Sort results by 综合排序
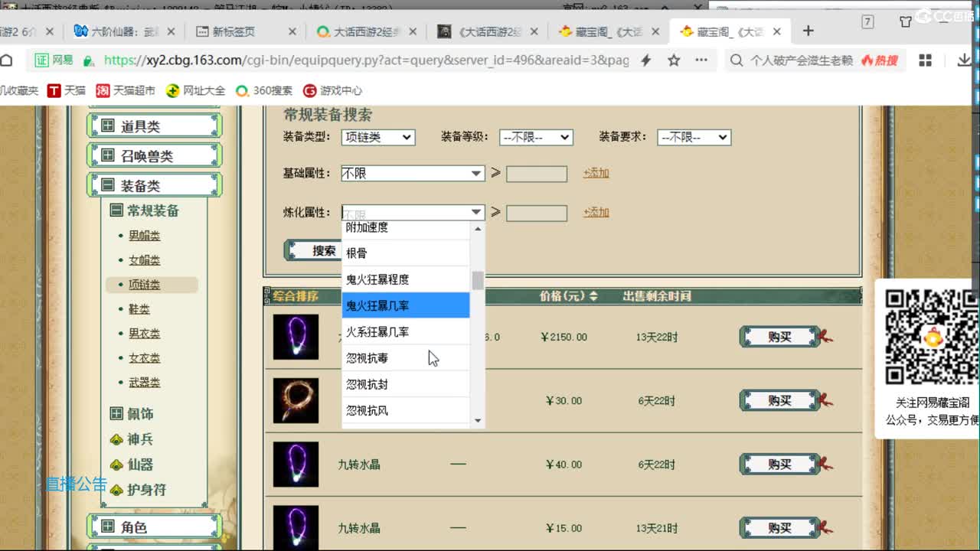Viewport: 980px width, 551px height. pyautogui.click(x=295, y=296)
